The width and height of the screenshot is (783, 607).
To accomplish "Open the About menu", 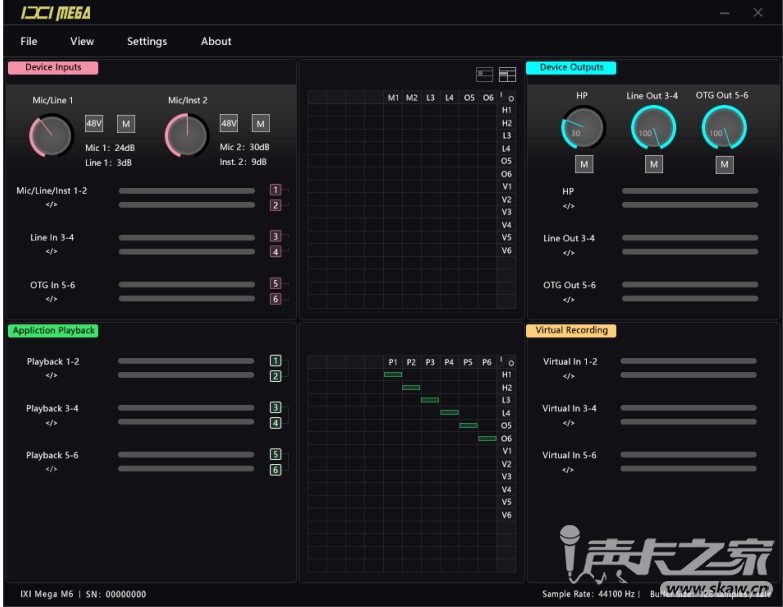I will [x=216, y=41].
